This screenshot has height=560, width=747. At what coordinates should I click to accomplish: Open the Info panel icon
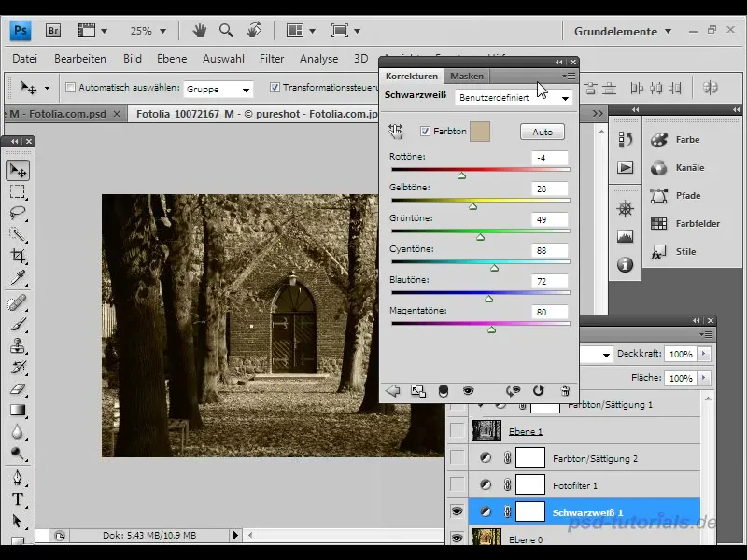pos(625,264)
